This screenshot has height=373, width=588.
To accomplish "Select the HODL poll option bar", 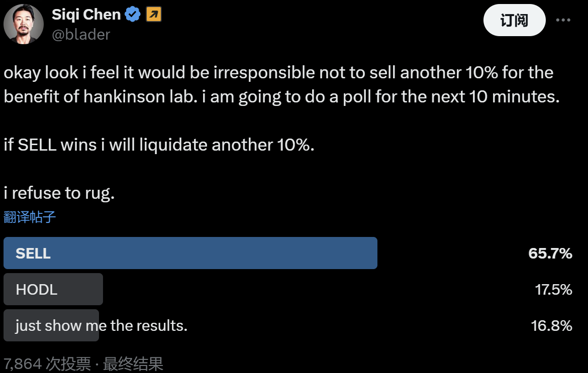I will (x=53, y=289).
